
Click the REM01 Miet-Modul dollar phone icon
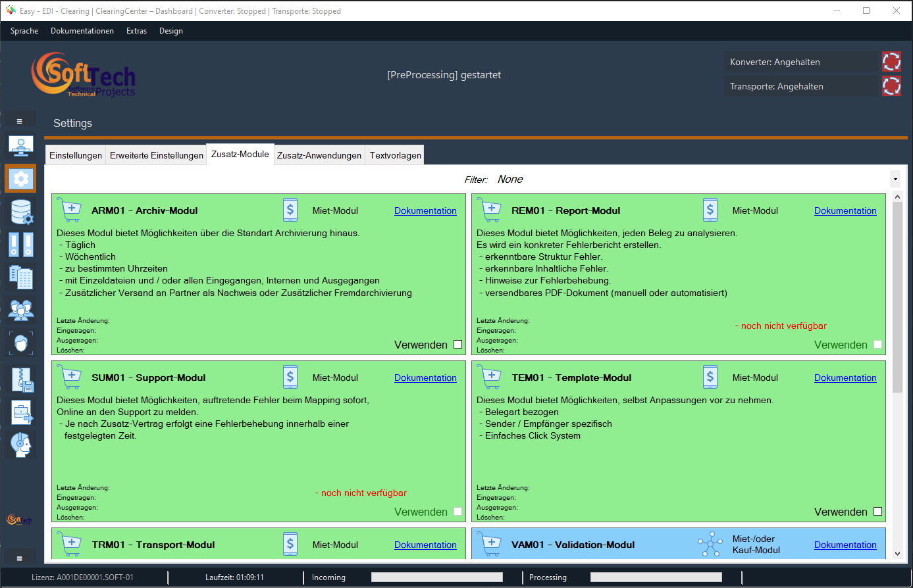point(710,210)
